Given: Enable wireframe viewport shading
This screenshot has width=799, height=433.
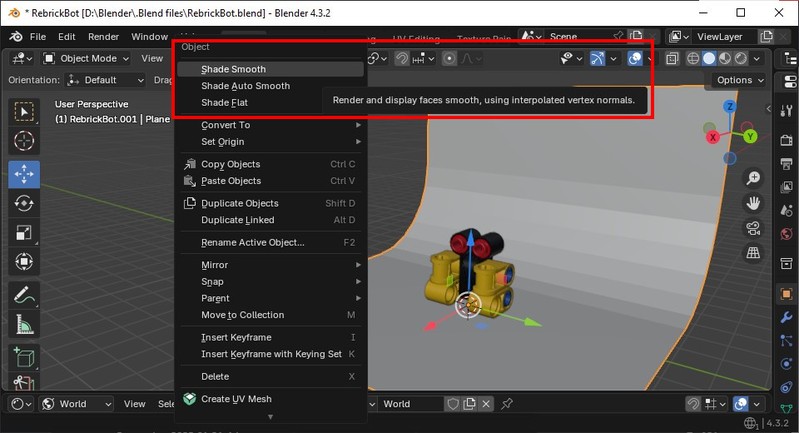Looking at the screenshot, I should (x=693, y=58).
